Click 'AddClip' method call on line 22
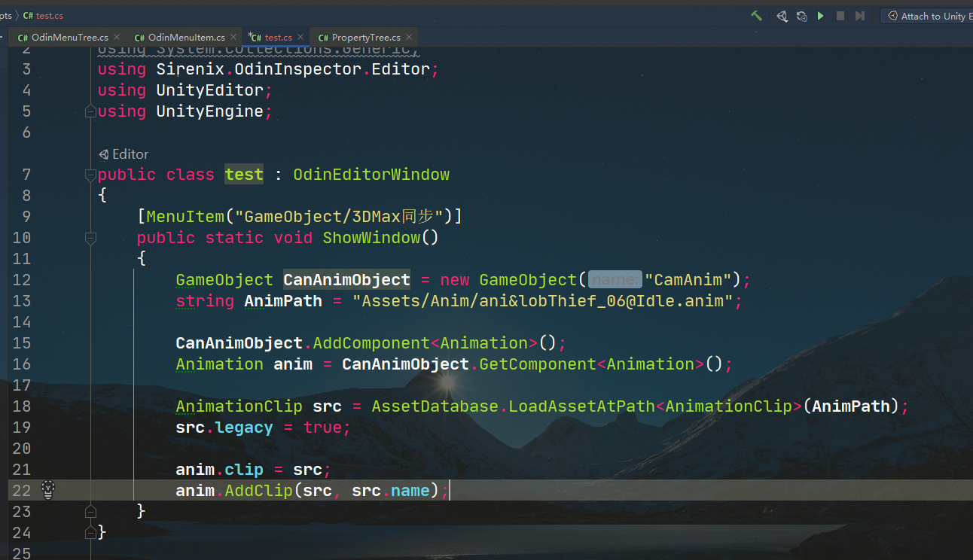Screen dimensions: 973x560 coord(258,491)
